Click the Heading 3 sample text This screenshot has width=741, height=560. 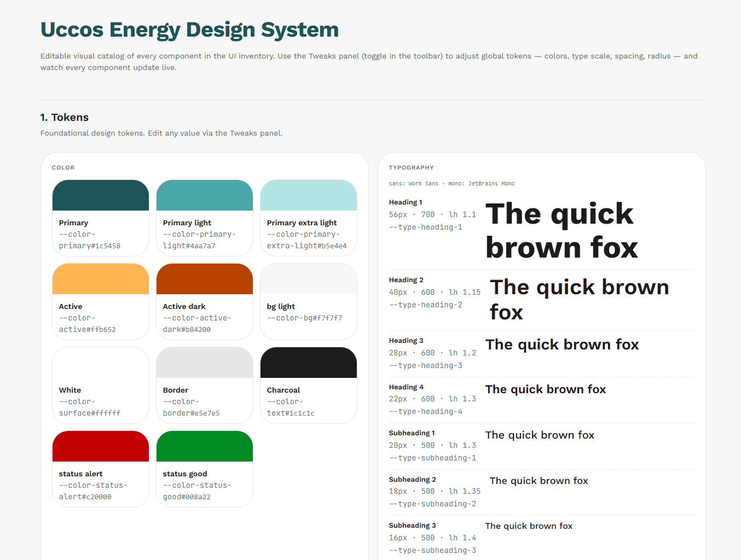[x=562, y=345]
